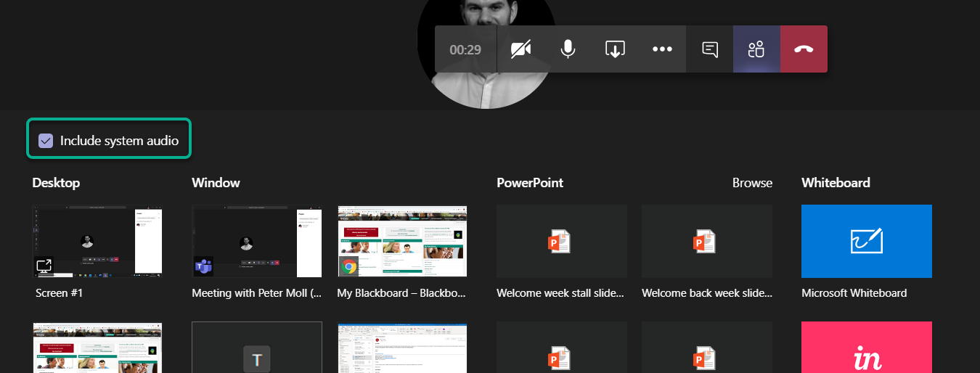This screenshot has height=373, width=980.
Task: Click the Whiteboard section heading
Action: 836,183
